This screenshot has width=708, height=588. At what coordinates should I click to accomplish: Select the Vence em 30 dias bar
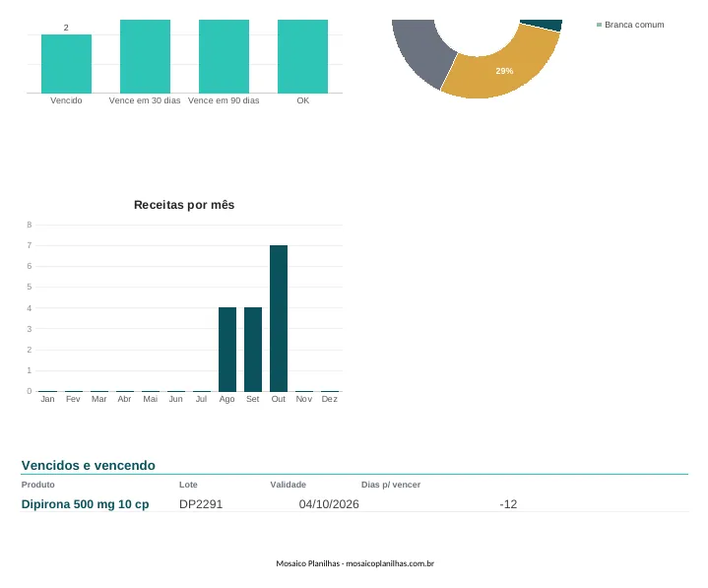[x=145, y=56]
